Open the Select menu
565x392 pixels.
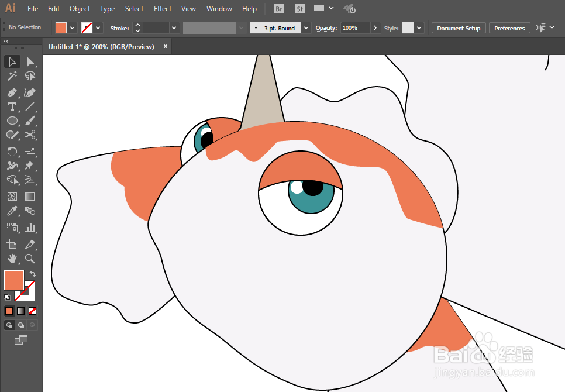(x=134, y=9)
